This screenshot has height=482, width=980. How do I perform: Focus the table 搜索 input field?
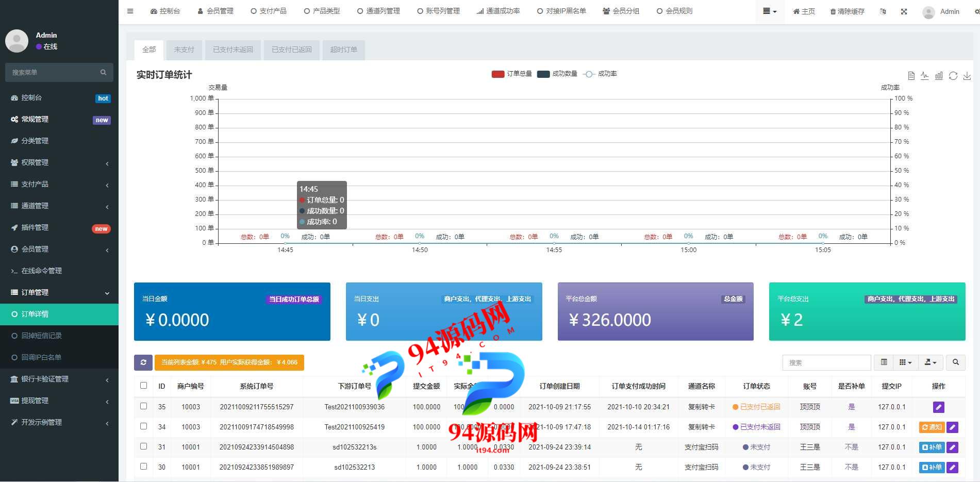click(827, 362)
